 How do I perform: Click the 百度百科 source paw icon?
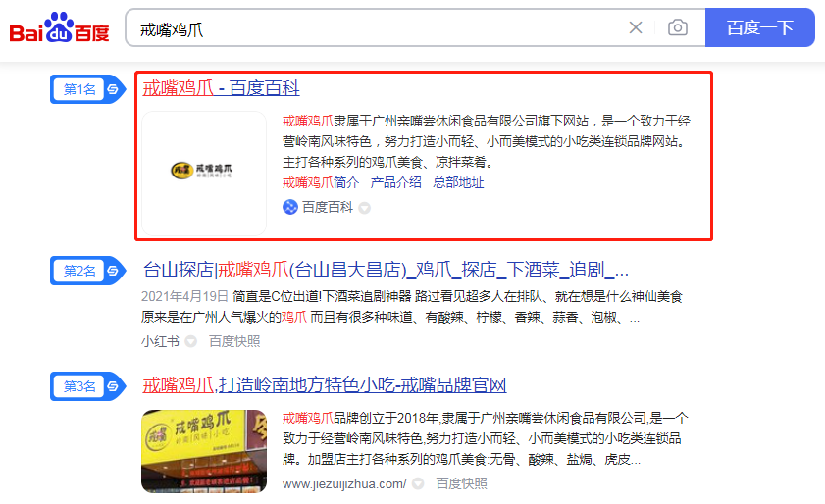pos(290,207)
